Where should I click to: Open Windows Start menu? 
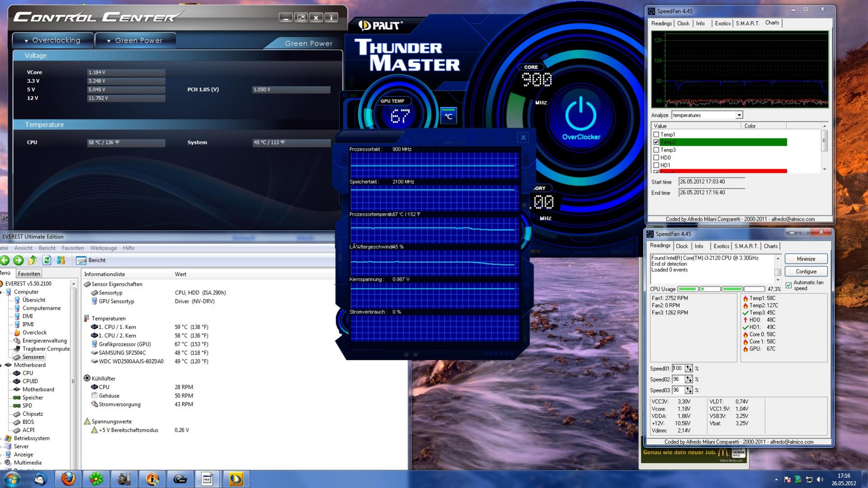click(12, 479)
